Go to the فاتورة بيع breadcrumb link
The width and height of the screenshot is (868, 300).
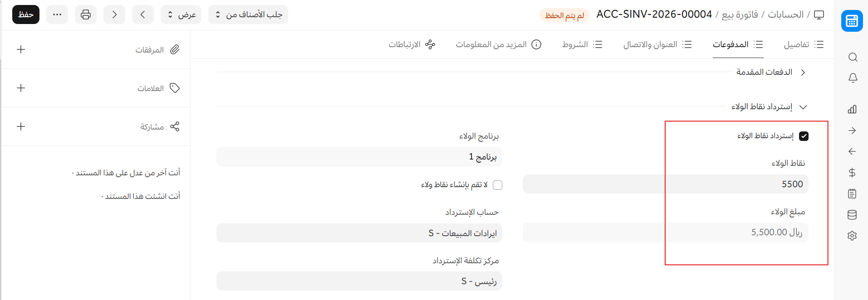[x=740, y=15]
